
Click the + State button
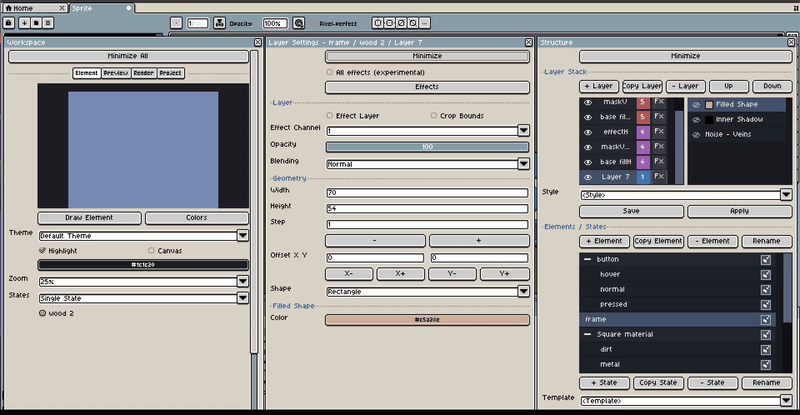[605, 383]
